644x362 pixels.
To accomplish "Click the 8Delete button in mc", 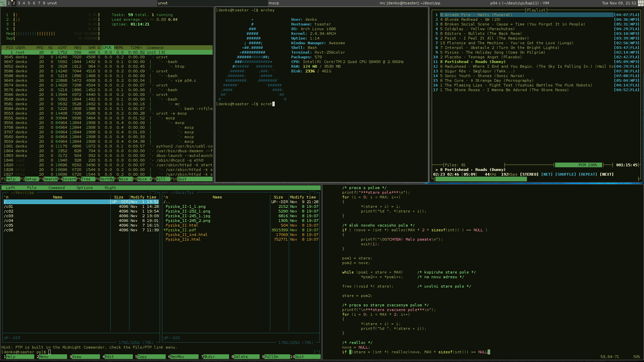I will coord(246,357).
